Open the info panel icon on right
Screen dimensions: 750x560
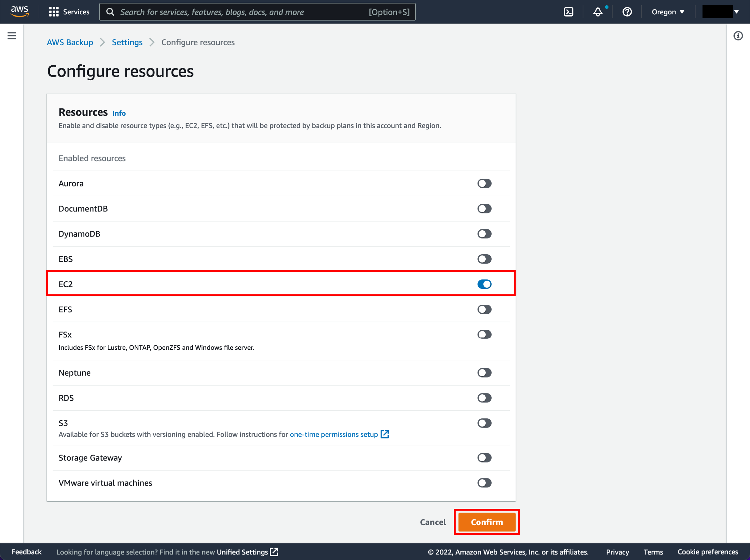tap(738, 36)
